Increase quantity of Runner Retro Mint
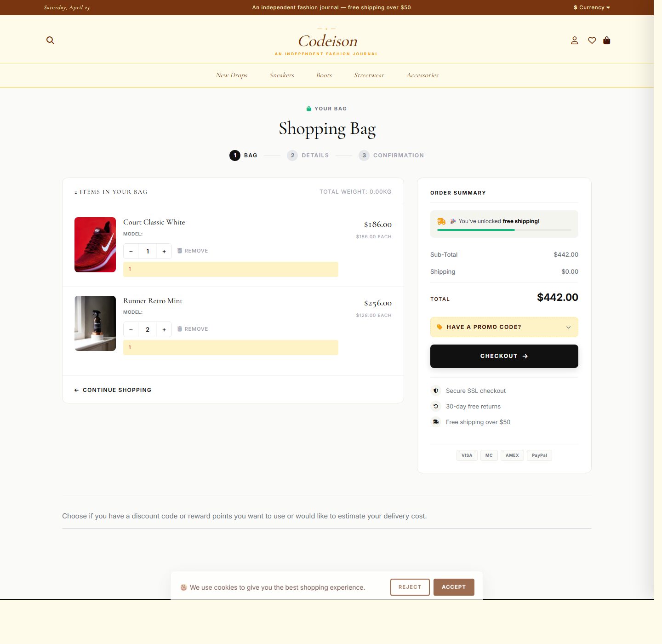 tap(164, 329)
